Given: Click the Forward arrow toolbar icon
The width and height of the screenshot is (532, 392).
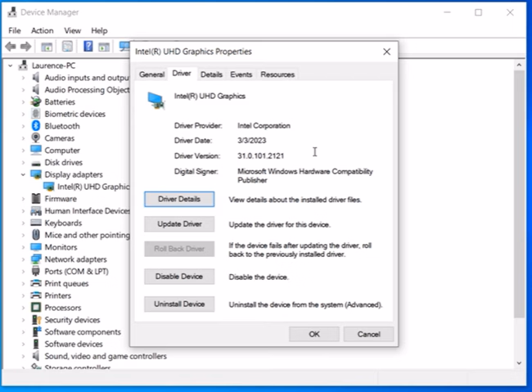Looking at the screenshot, I should (x=26, y=46).
